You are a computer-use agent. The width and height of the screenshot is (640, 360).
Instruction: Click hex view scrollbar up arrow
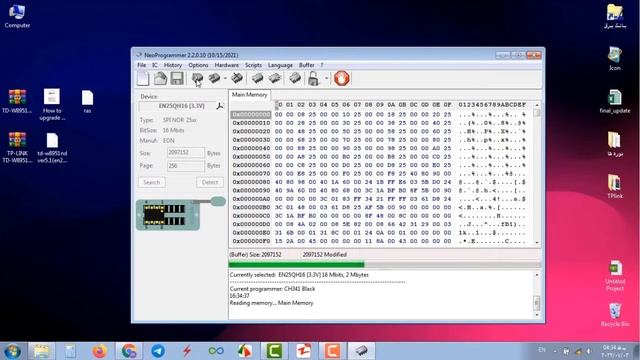point(537,105)
